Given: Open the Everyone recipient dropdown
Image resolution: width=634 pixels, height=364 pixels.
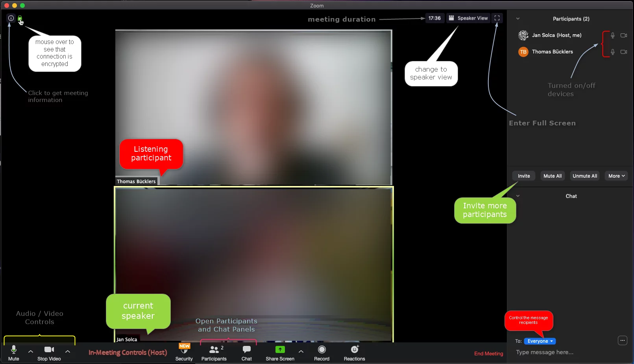Looking at the screenshot, I should tap(540, 341).
